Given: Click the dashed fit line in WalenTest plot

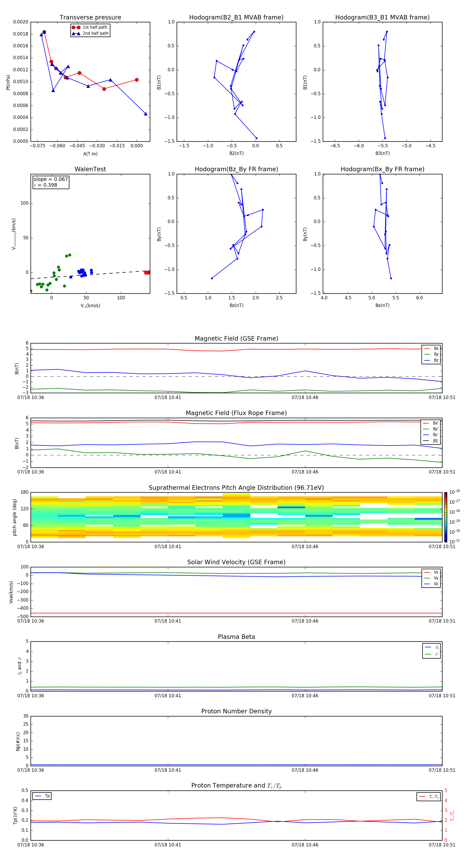Looking at the screenshot, I should [x=90, y=275].
